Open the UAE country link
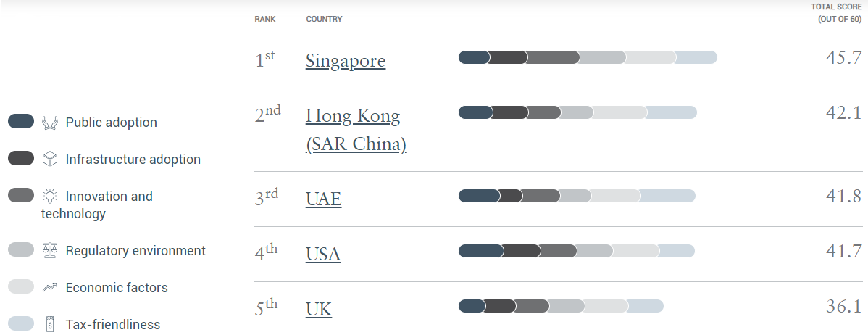Image resolution: width=868 pixels, height=335 pixels. [x=323, y=198]
